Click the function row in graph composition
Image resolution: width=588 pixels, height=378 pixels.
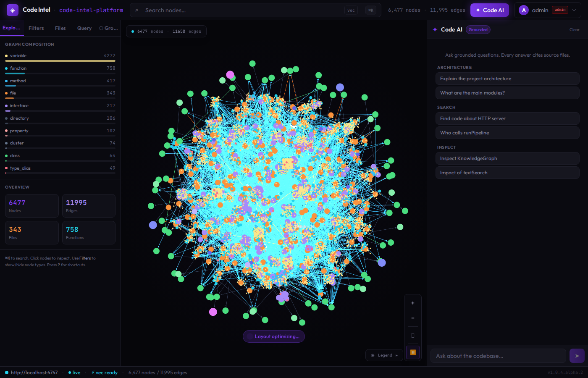(x=60, y=69)
